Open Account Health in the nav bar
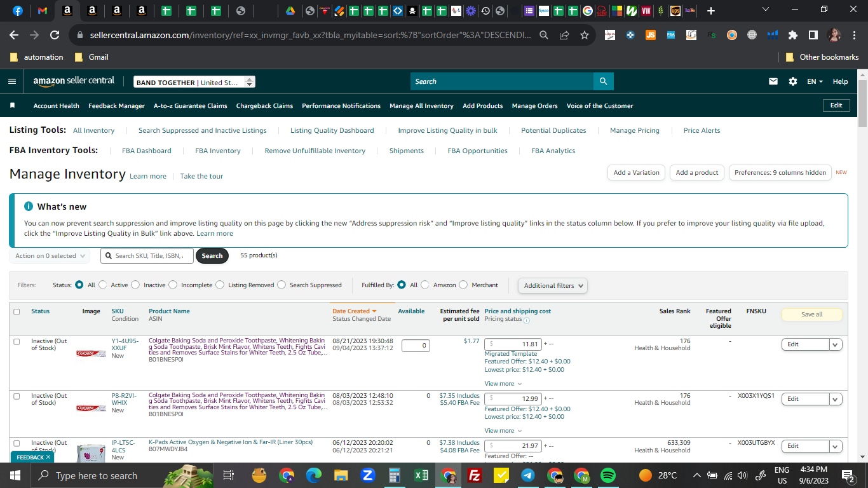The height and width of the screenshot is (488, 868). pyautogui.click(x=57, y=106)
